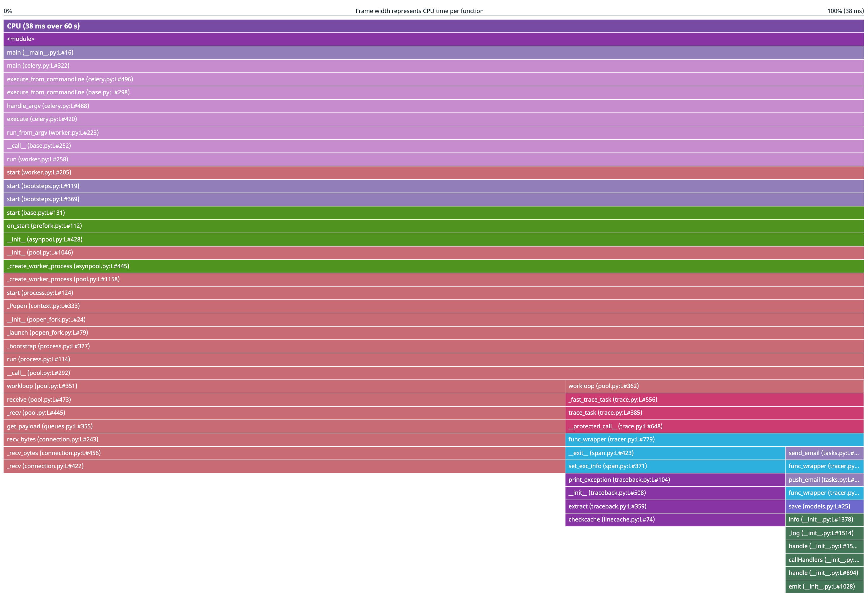Click the start (worker.py:L#205) frame
Viewport: 868px width, 601px height.
point(433,172)
